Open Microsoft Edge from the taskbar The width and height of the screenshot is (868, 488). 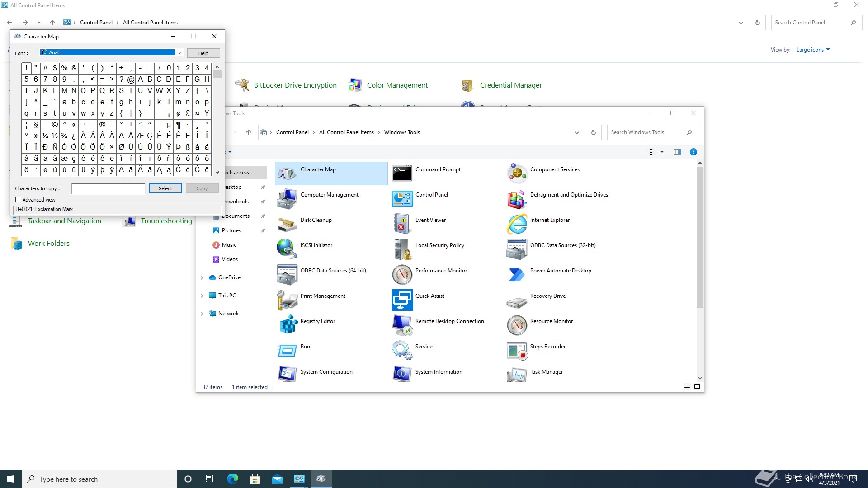[x=233, y=479]
